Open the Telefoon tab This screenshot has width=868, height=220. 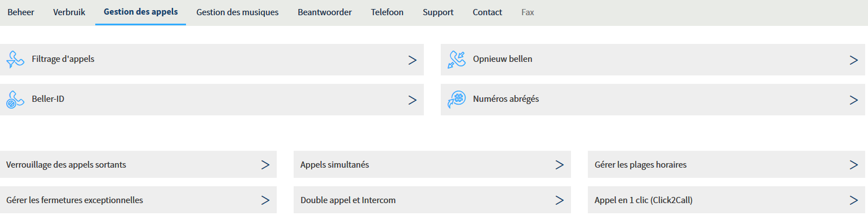[x=387, y=12]
